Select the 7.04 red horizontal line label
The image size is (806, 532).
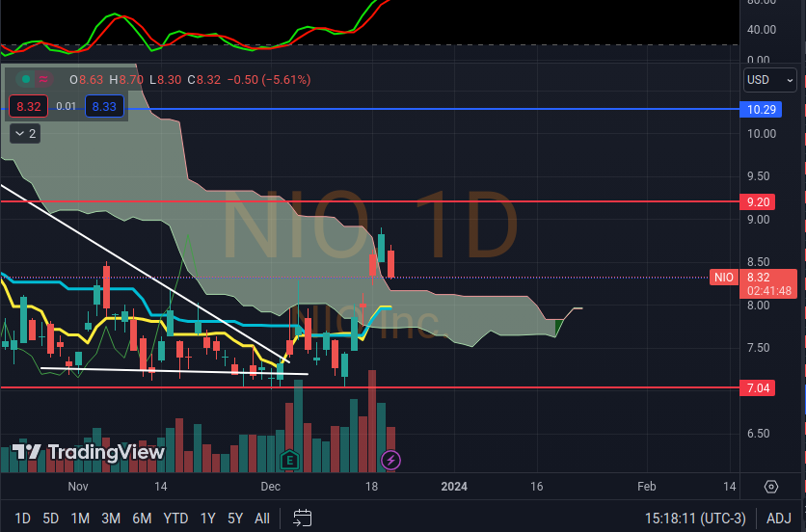(x=758, y=388)
